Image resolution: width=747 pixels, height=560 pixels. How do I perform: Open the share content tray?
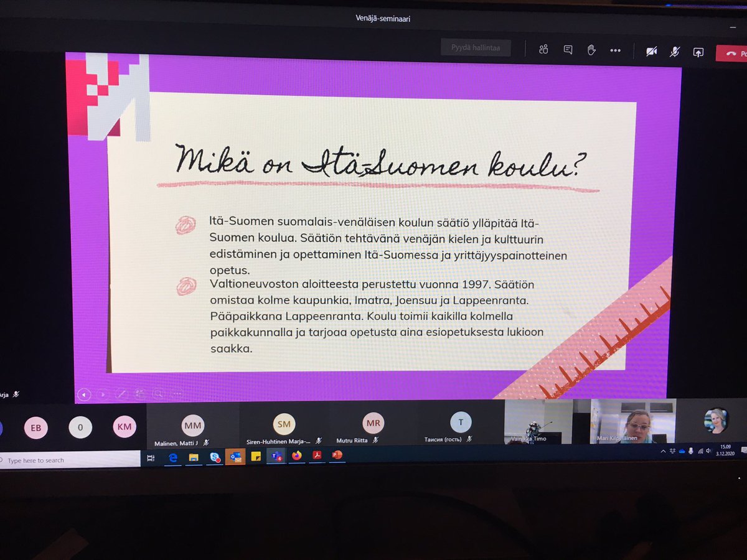coord(698,53)
